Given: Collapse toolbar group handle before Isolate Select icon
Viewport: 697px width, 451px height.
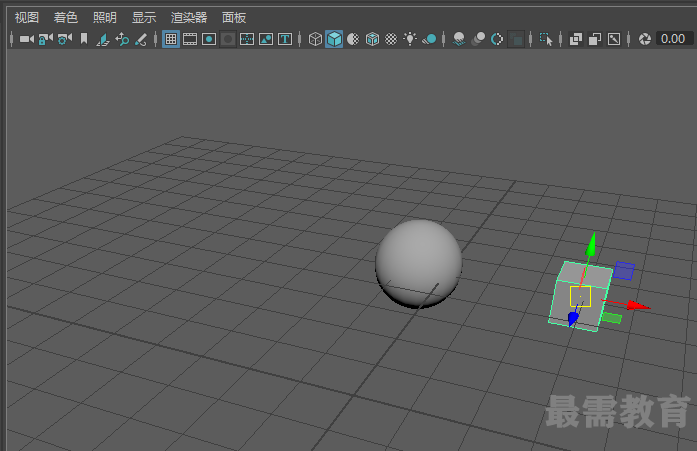Looking at the screenshot, I should click(530, 39).
